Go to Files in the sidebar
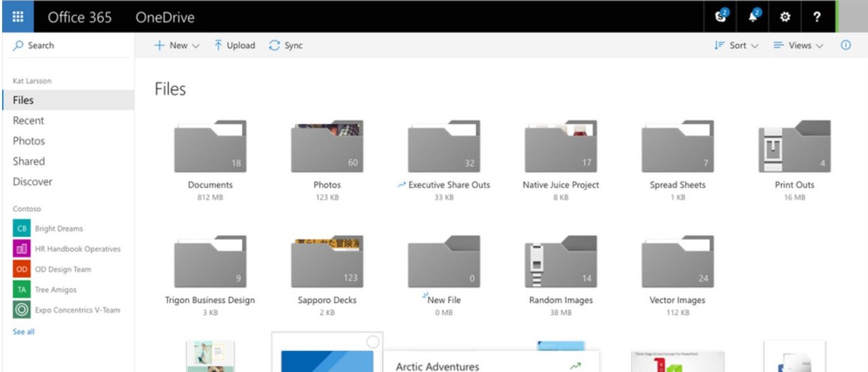 tap(67, 100)
